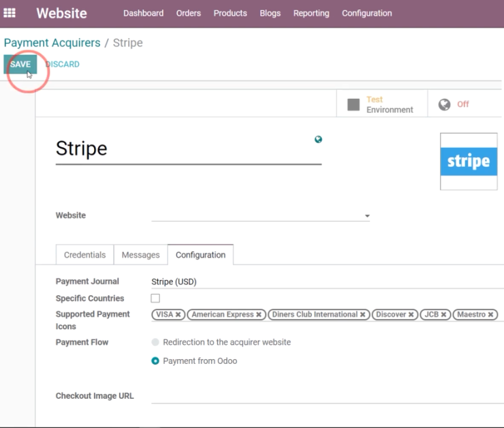Click the Payment Flow label
The width and height of the screenshot is (504, 428).
click(82, 342)
